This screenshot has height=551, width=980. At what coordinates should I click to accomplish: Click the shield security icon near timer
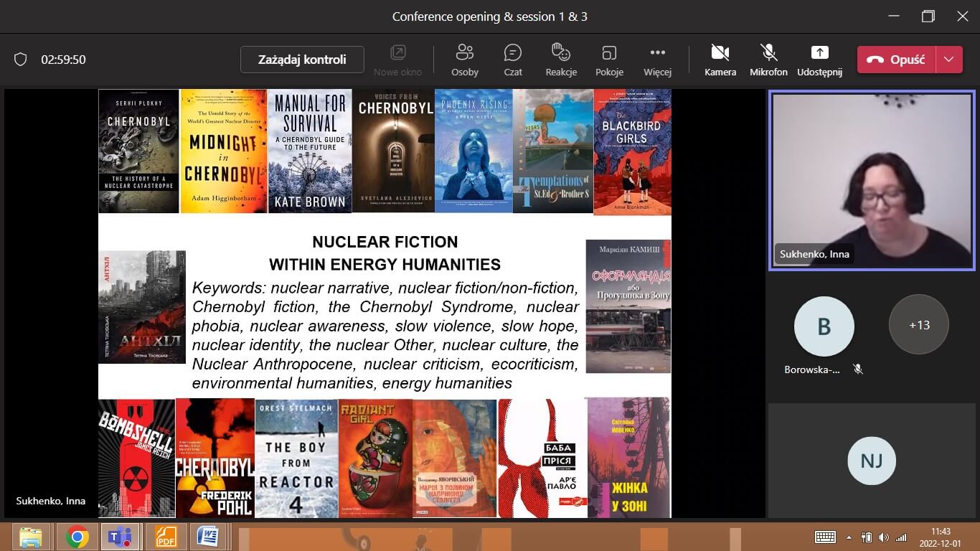[x=20, y=60]
